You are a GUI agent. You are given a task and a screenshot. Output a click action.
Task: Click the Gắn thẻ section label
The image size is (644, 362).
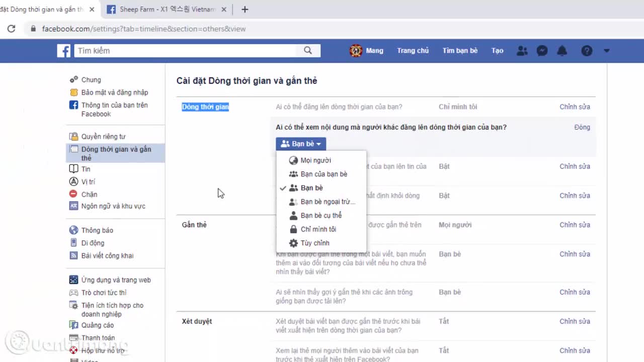[194, 225]
